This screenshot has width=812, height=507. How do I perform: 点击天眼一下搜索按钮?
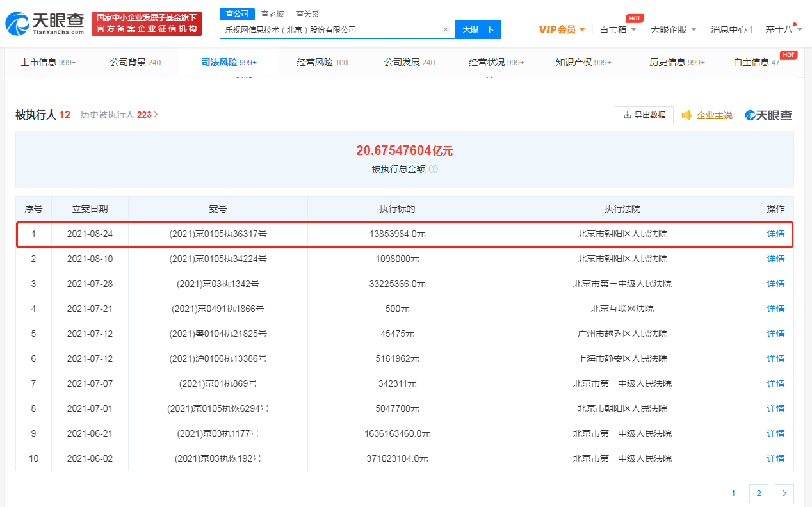[x=478, y=29]
